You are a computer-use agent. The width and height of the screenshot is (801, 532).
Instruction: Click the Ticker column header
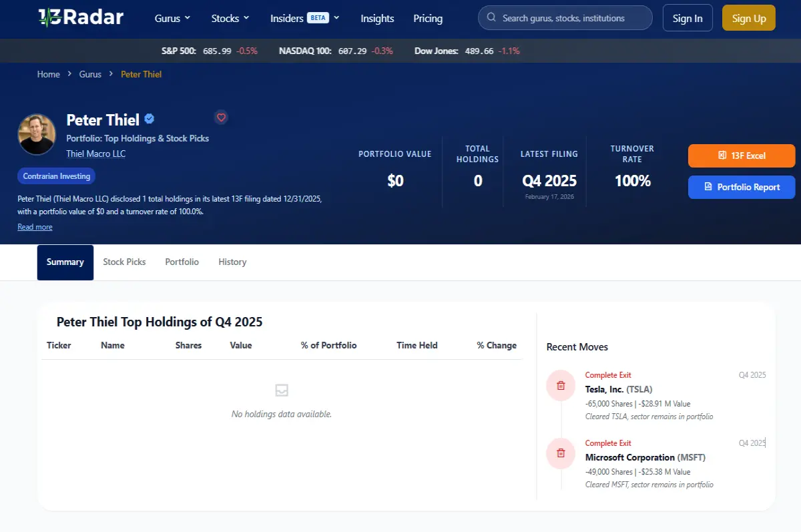(59, 345)
